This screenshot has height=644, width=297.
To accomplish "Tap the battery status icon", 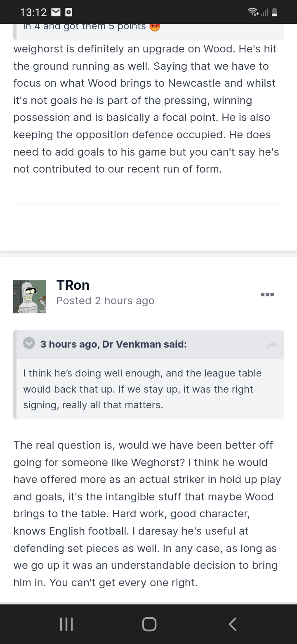I will [x=274, y=13].
